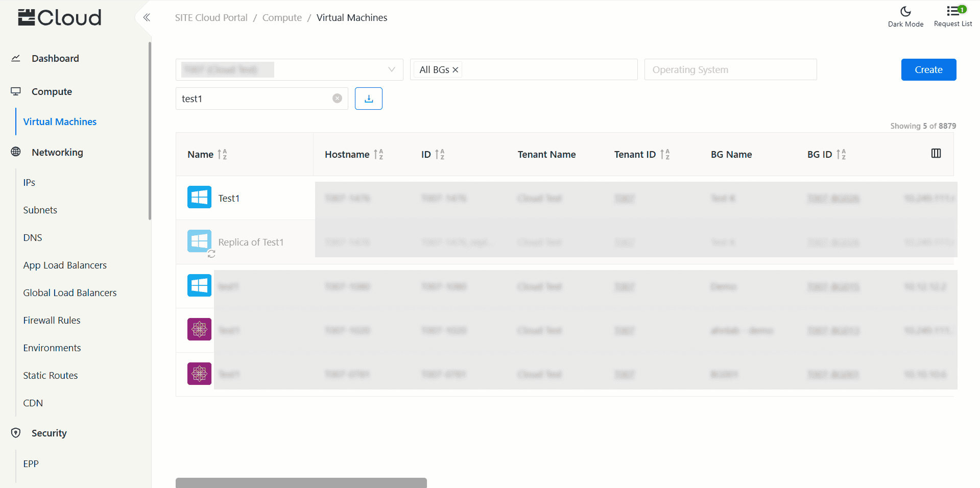980x488 pixels.
Task: Sort by BG ID column
Action: pos(841,154)
